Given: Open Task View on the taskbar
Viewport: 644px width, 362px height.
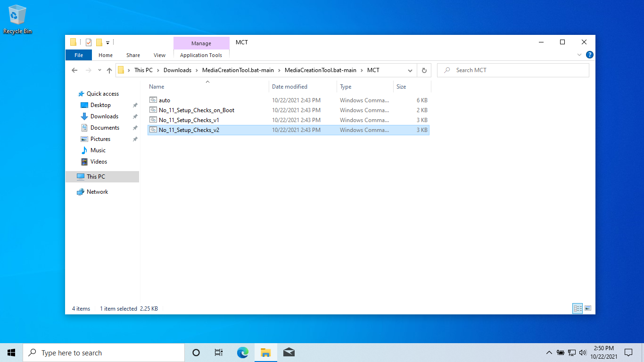Looking at the screenshot, I should [219, 353].
